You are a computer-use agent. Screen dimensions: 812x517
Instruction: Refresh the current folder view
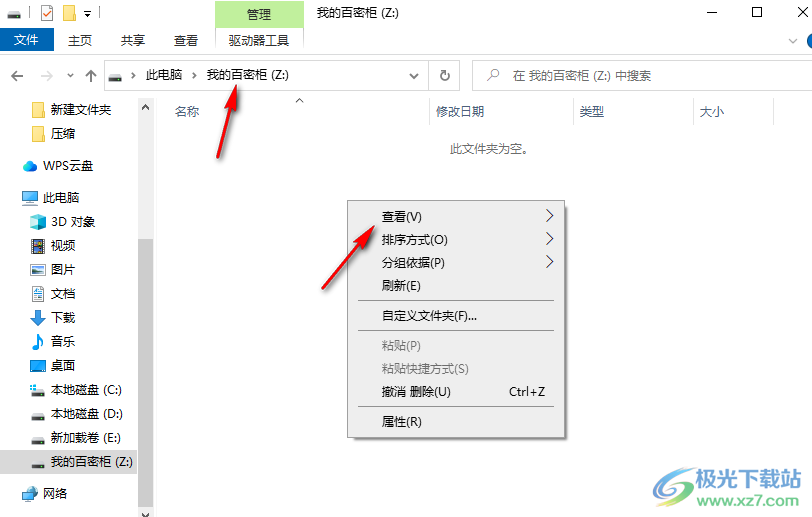click(445, 76)
